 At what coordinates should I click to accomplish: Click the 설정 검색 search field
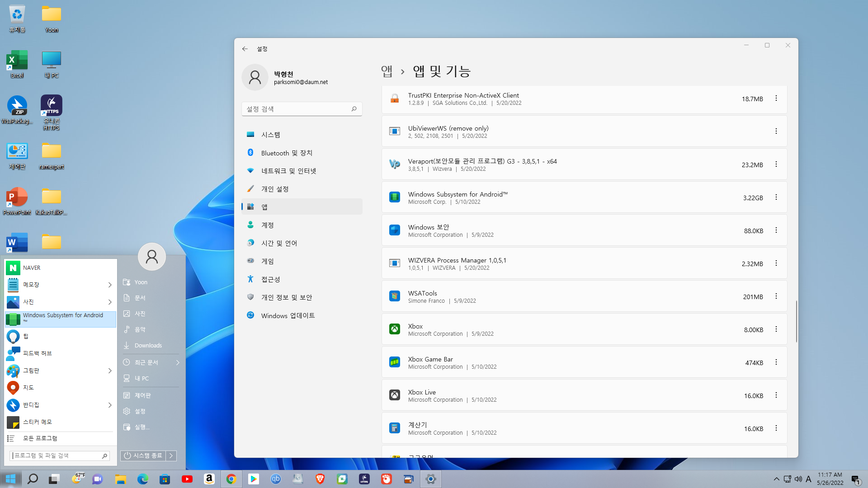tap(302, 109)
